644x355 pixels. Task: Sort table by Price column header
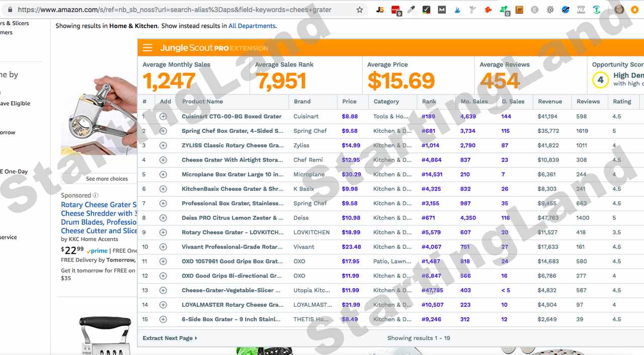click(349, 102)
